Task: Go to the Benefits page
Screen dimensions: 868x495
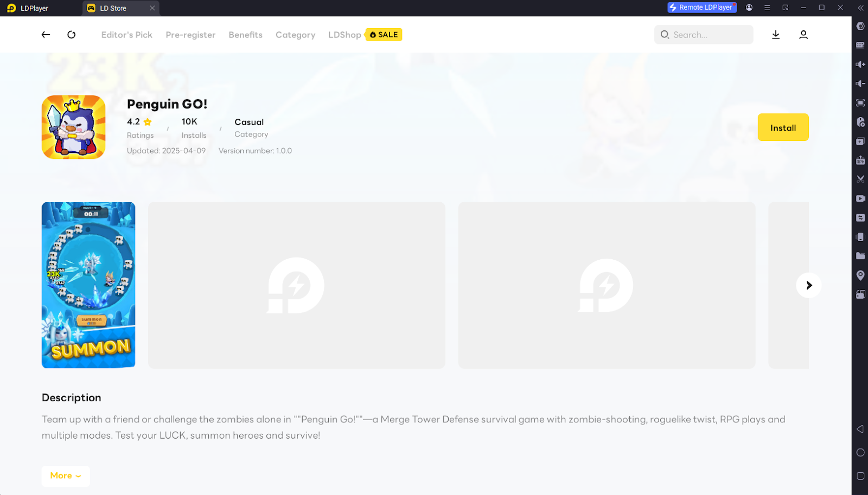Action: coord(246,35)
